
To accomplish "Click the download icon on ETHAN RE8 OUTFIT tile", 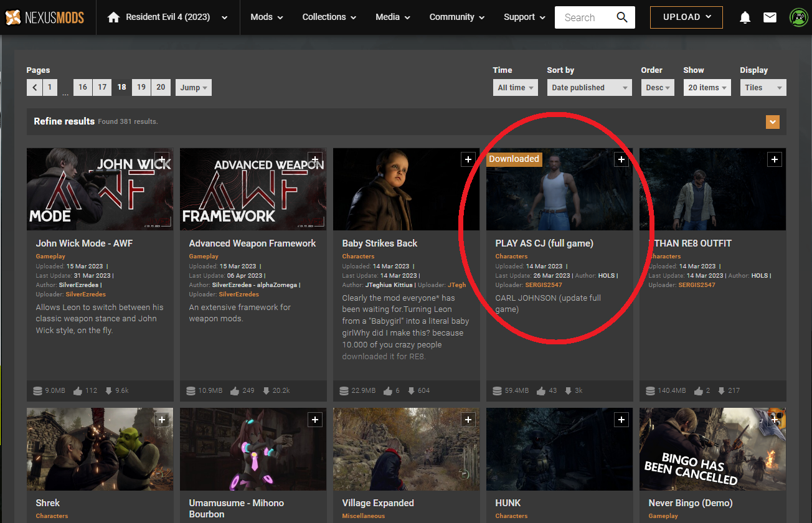I will tap(720, 391).
